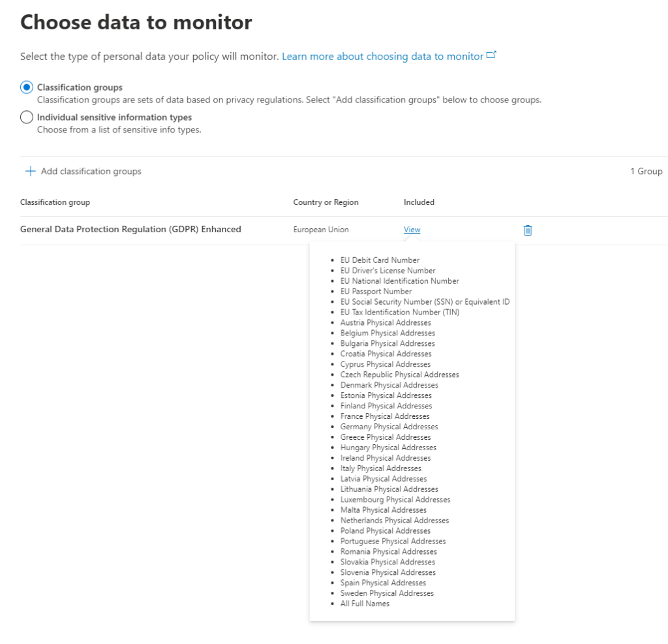Open Learn more about choosing data link

click(x=382, y=57)
